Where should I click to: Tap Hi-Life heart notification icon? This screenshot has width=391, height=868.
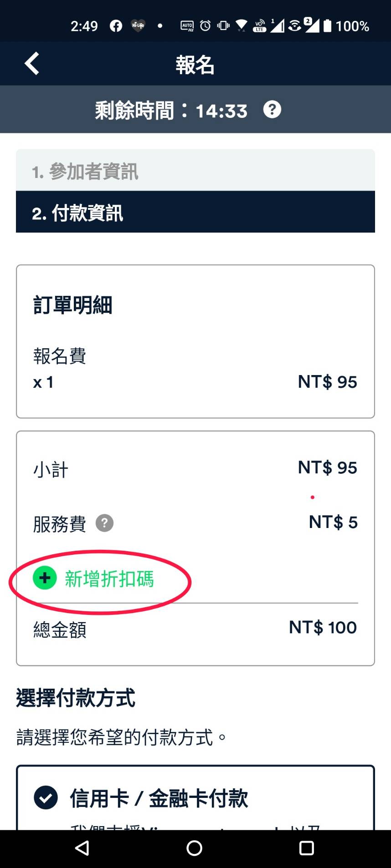pyautogui.click(x=138, y=26)
